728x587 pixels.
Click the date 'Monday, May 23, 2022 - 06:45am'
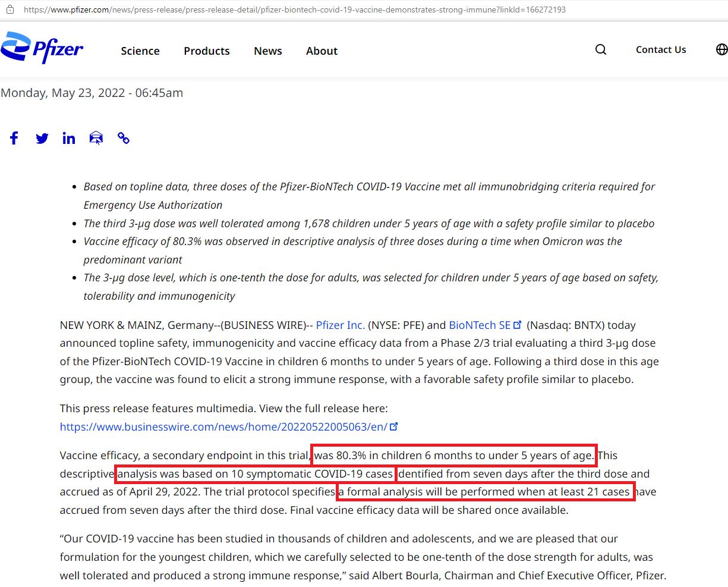point(92,93)
